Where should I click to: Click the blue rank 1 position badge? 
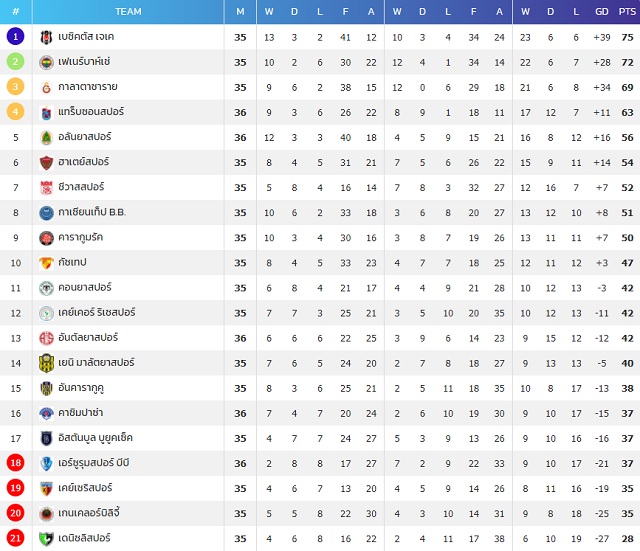click(x=16, y=37)
